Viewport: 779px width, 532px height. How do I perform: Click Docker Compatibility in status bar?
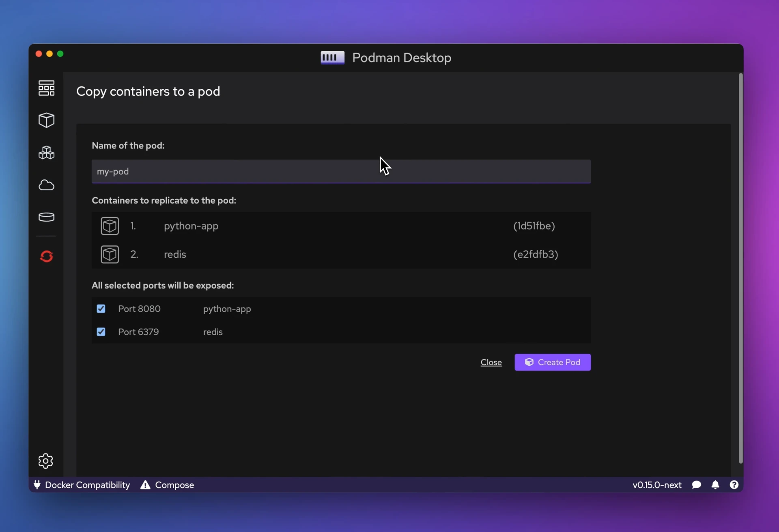[x=82, y=485]
